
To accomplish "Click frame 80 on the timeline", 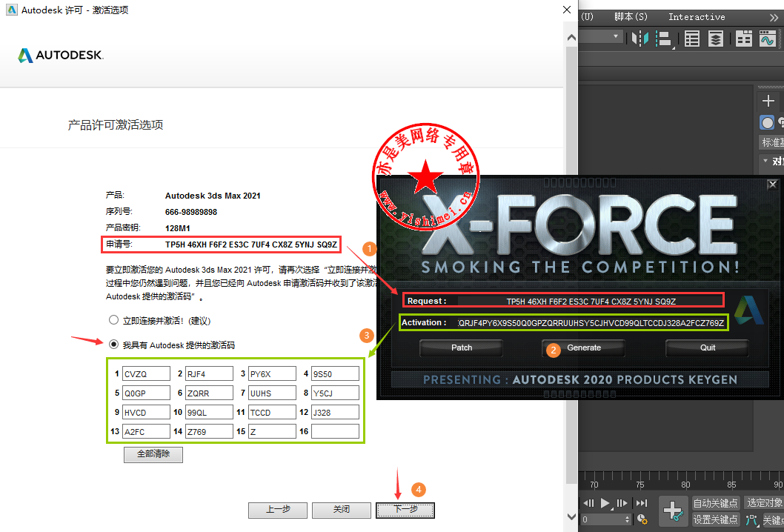I will click(x=686, y=485).
